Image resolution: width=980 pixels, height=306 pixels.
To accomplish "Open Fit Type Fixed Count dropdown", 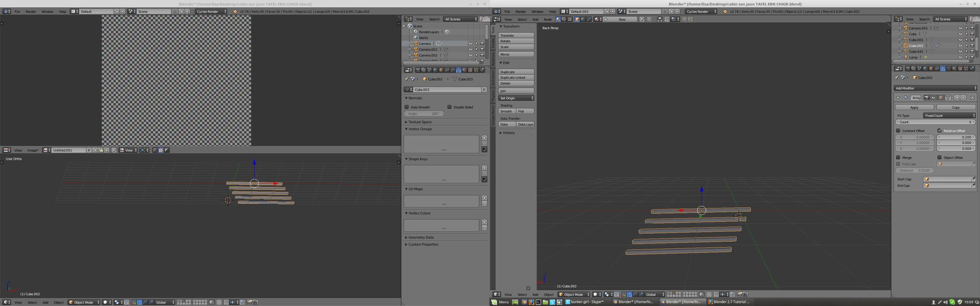I will click(949, 115).
